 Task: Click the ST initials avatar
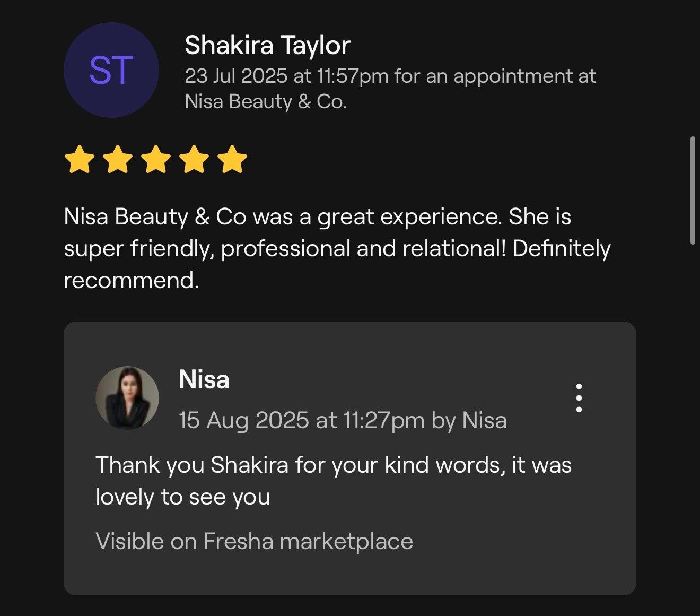pos(111,70)
